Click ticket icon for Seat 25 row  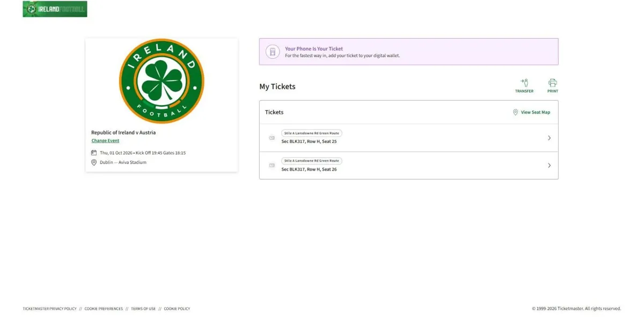pyautogui.click(x=272, y=138)
